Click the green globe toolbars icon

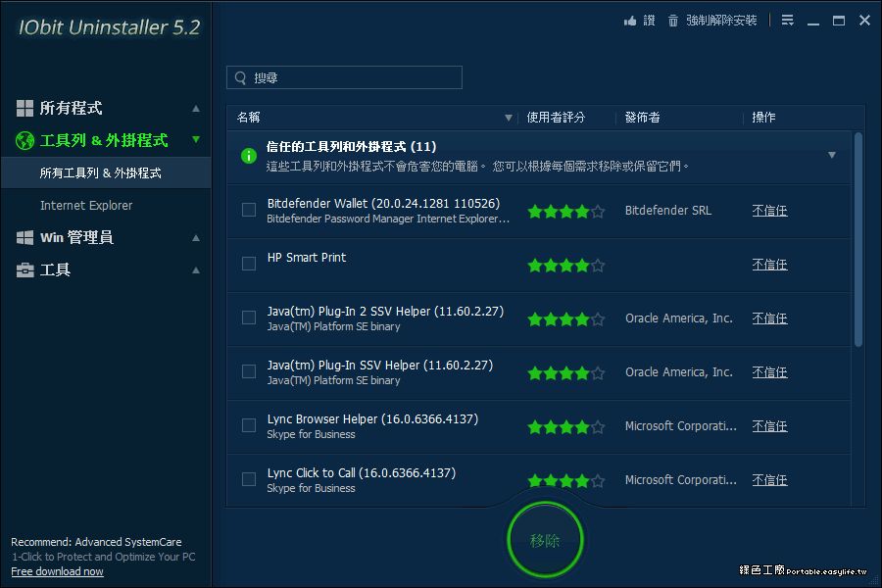(x=24, y=140)
